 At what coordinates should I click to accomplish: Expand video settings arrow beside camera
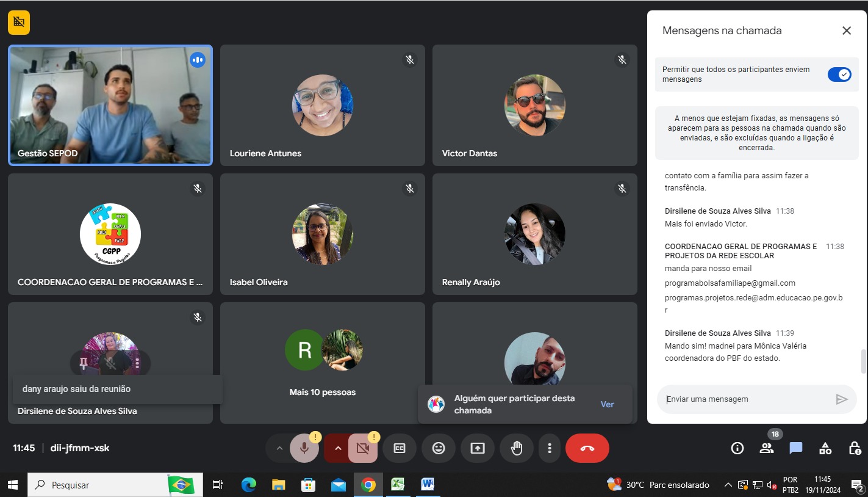click(x=337, y=448)
